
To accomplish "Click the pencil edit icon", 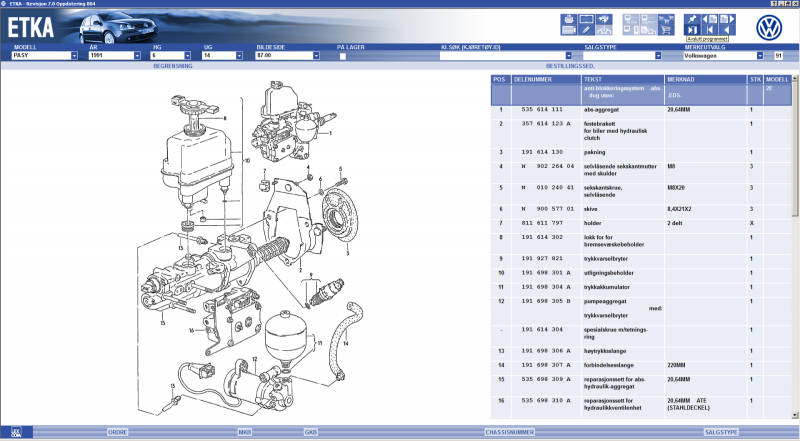I will [587, 31].
